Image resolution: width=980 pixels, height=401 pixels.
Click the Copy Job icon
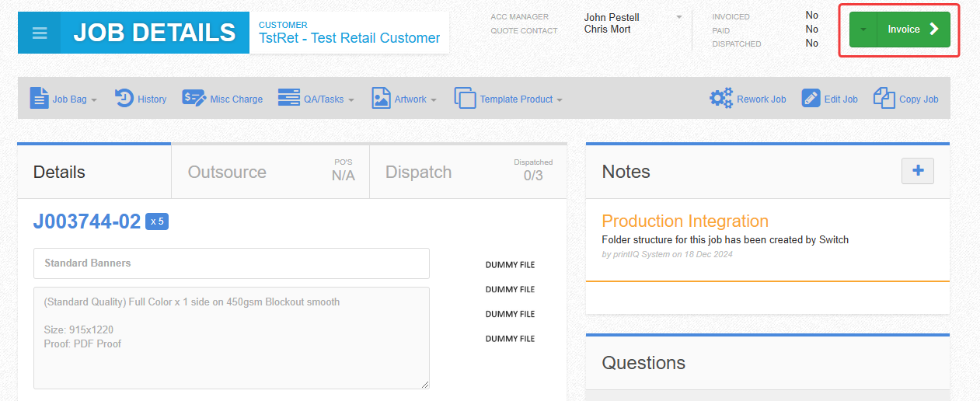point(884,99)
